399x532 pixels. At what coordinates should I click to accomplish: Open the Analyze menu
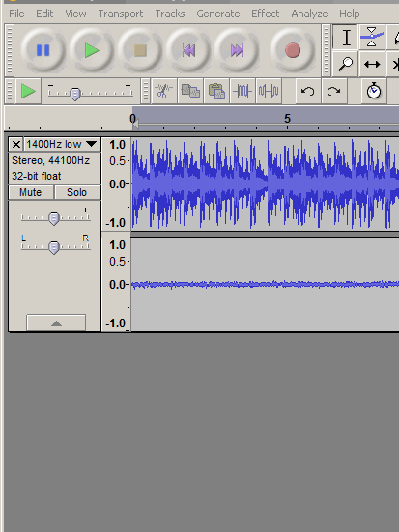coord(309,14)
